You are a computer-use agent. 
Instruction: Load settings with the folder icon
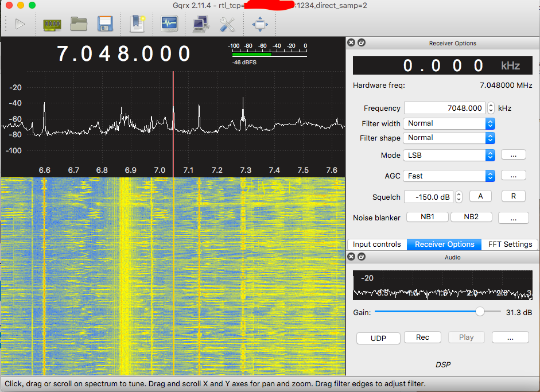tap(79, 24)
